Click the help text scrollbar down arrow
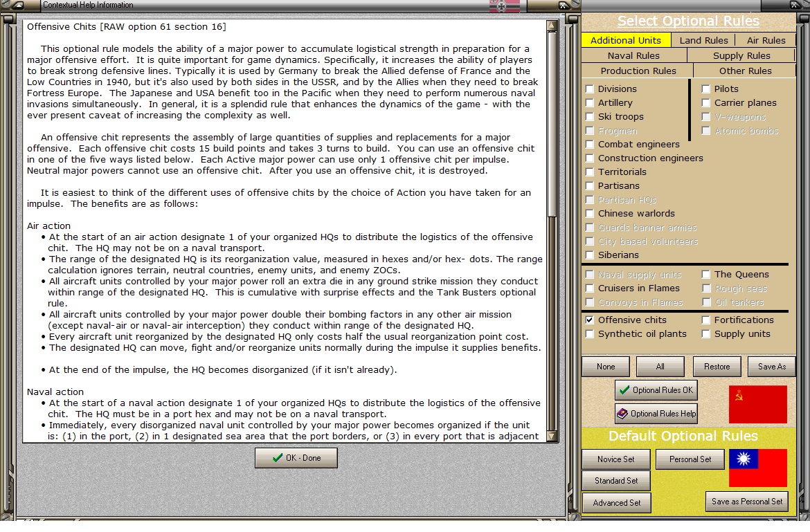 552,437
